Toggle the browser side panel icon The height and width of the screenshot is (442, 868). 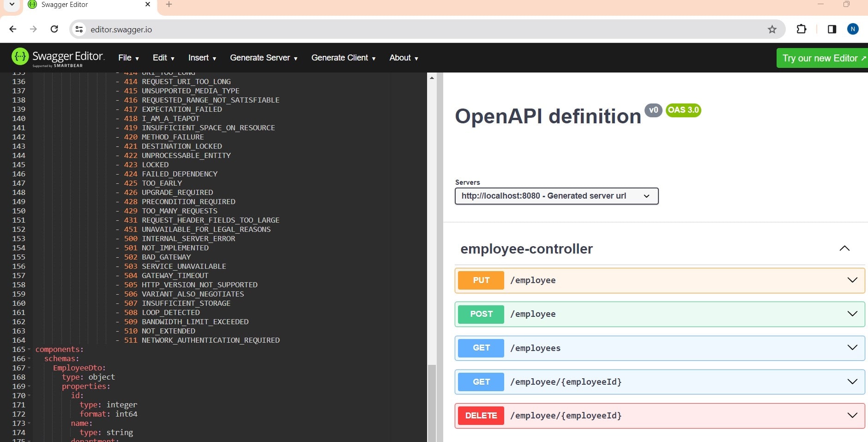pos(832,29)
